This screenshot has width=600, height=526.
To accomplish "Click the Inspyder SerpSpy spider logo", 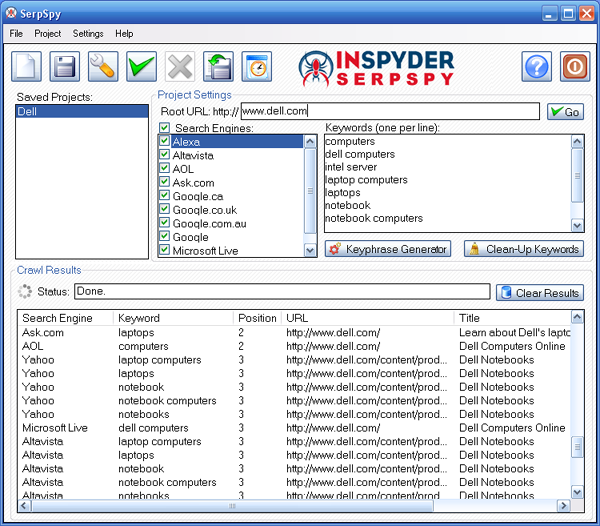I will pyautogui.click(x=376, y=68).
